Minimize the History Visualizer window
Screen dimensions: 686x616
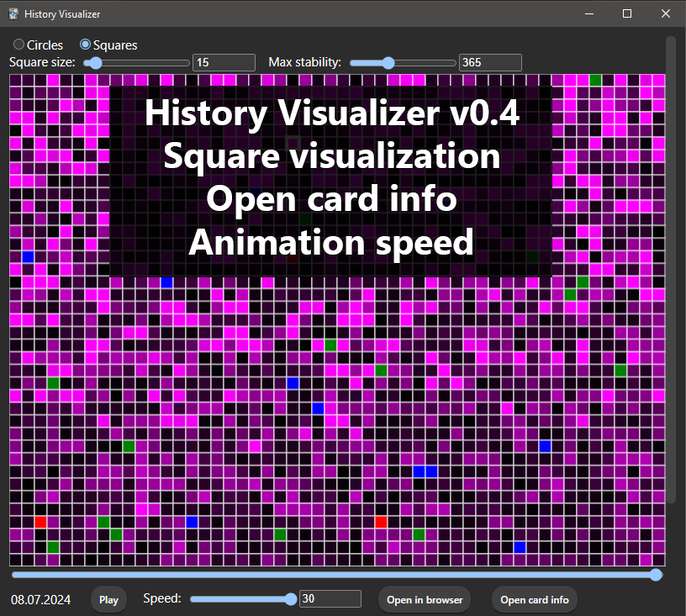pos(588,14)
